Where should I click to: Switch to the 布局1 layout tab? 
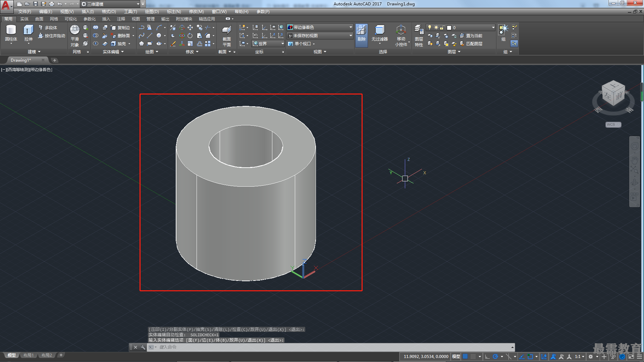[x=29, y=355]
